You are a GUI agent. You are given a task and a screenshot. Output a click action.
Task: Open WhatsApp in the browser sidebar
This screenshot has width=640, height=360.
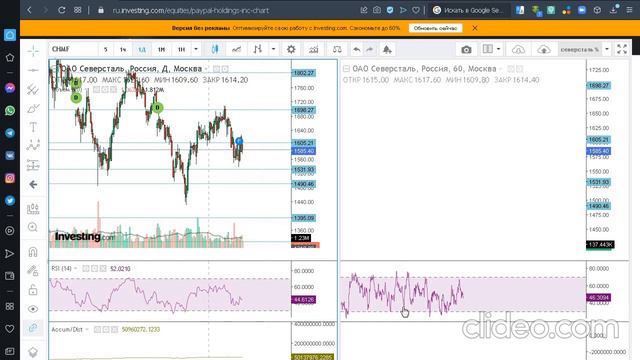(10, 111)
